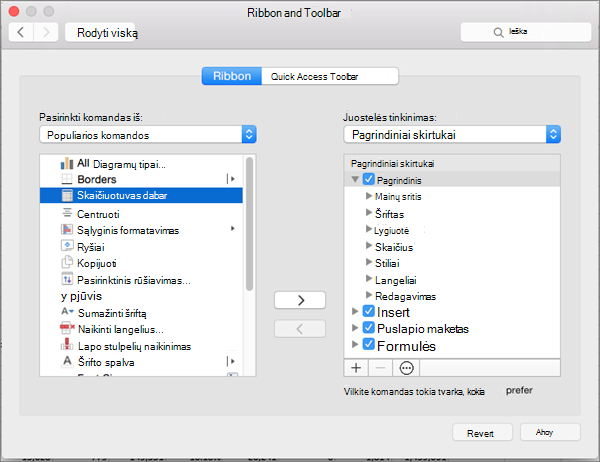The image size is (600, 462).
Task: Expand the Redagavimas group
Action: [369, 295]
